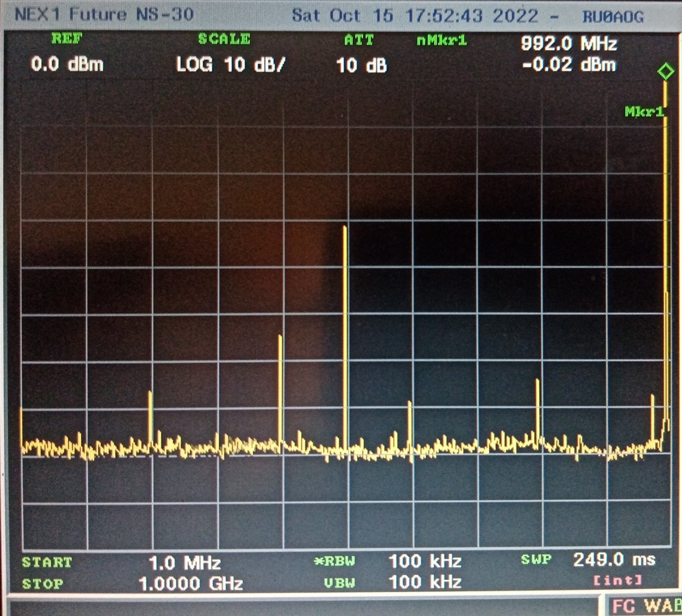682x616 pixels.
Task: Select the VBW label
Action: point(339,583)
